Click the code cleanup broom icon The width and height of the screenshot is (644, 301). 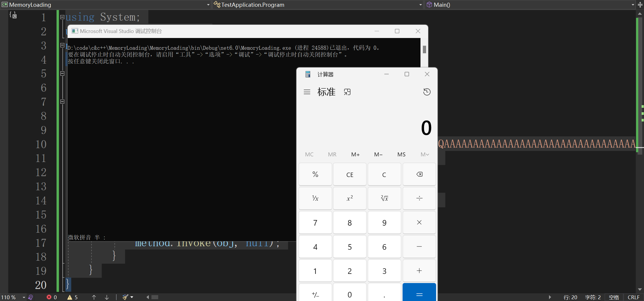tap(126, 297)
